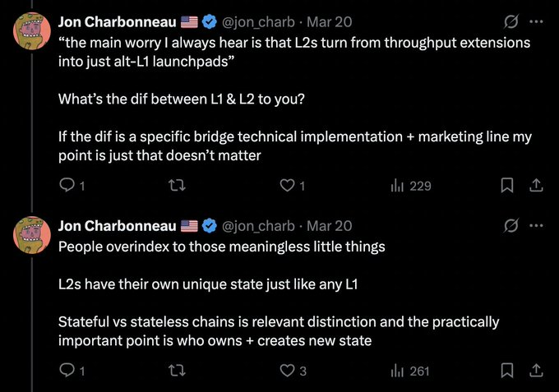Open the Mar 20 timestamp on second tweet

pos(330,226)
